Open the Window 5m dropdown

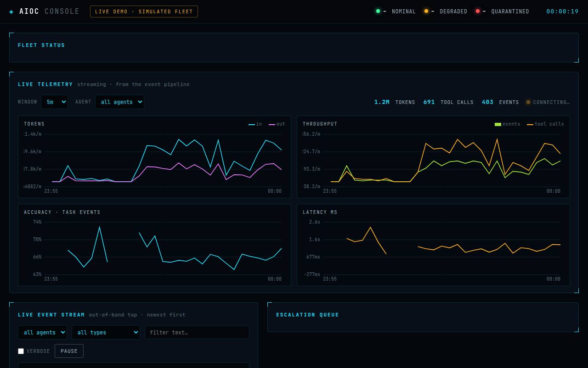click(x=54, y=102)
